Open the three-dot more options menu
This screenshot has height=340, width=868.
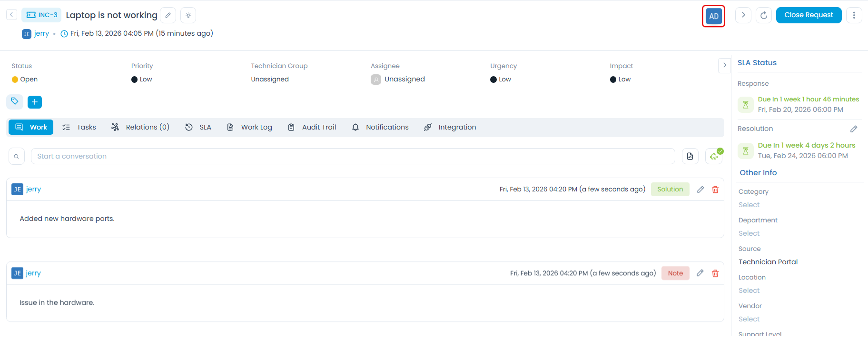[854, 15]
